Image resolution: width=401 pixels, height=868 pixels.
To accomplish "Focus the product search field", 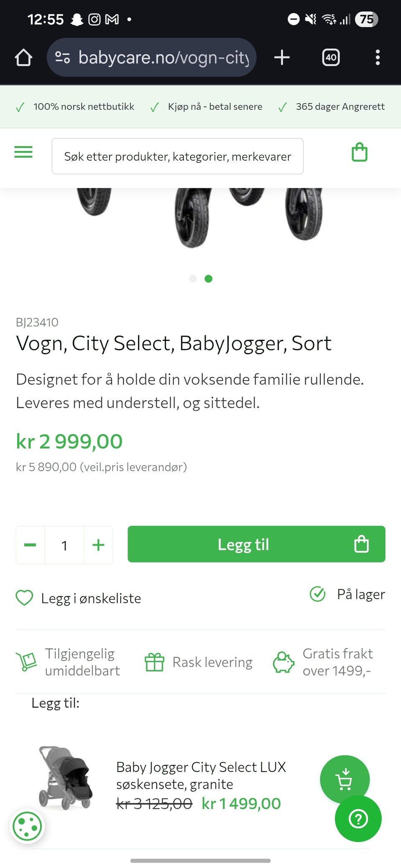I will pos(178,156).
